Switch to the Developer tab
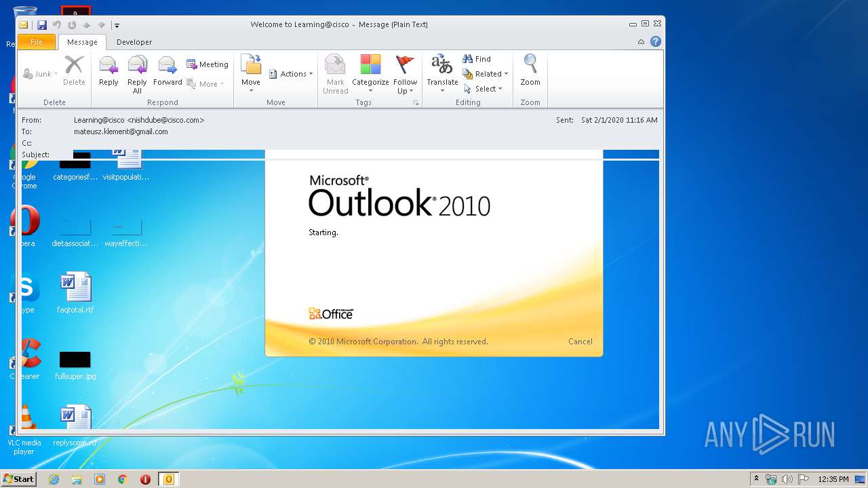Viewport: 868px width, 488px height. pyautogui.click(x=134, y=42)
